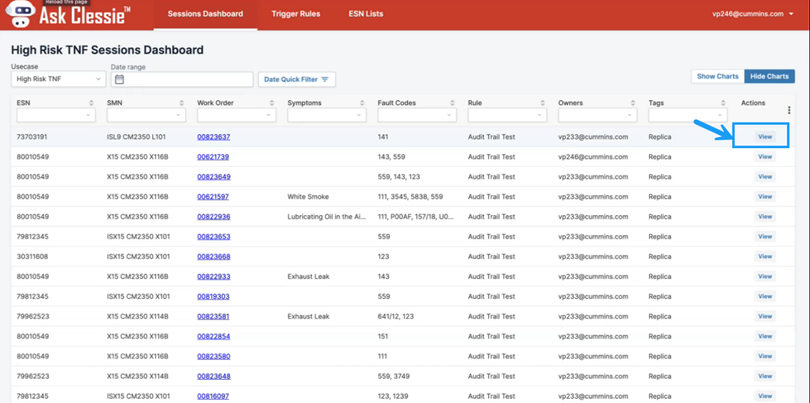Screen dimensions: 810x403
Task: Open the Rule filter dropdown
Action: 507,115
